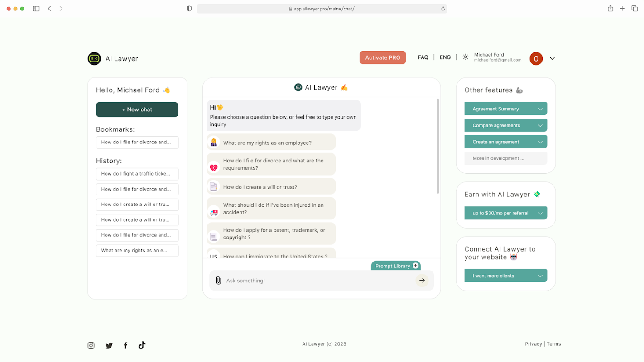Click the Activate PRO button
The width and height of the screenshot is (644, 362).
point(383,57)
